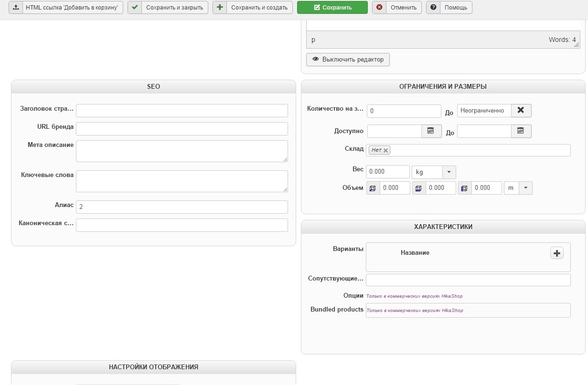Click the plus icon for Сохранить и создать
This screenshot has width=588, height=385.
pyautogui.click(x=220, y=8)
